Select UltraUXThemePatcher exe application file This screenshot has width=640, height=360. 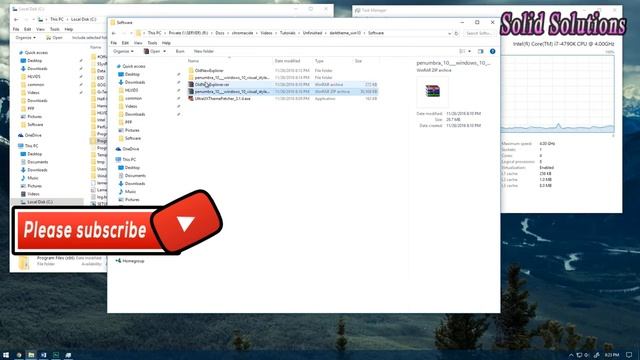[282, 99]
